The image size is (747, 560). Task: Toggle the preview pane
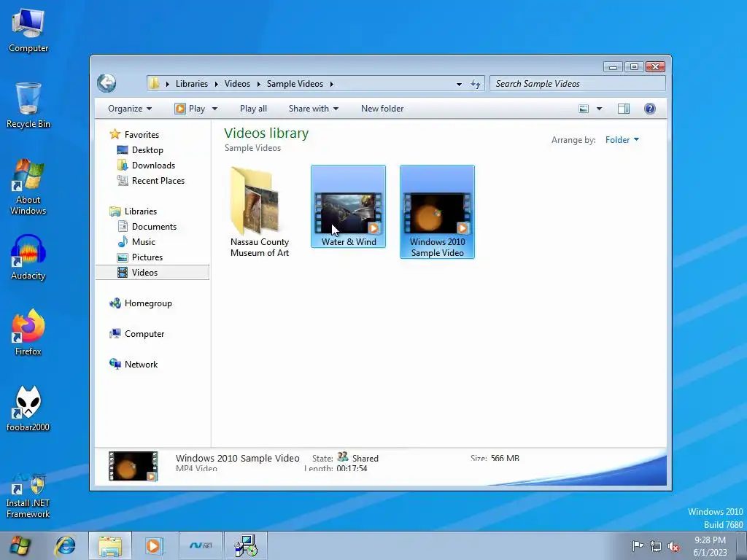(x=624, y=109)
